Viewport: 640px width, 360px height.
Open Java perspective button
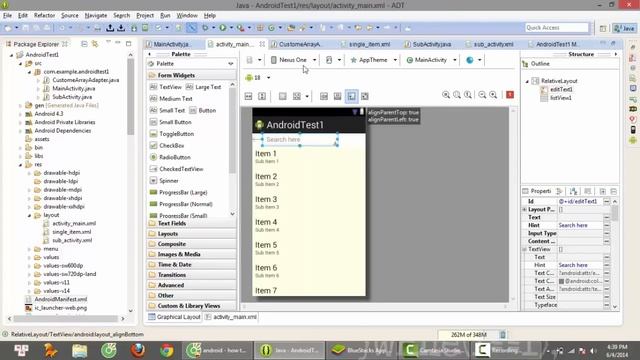(625, 28)
